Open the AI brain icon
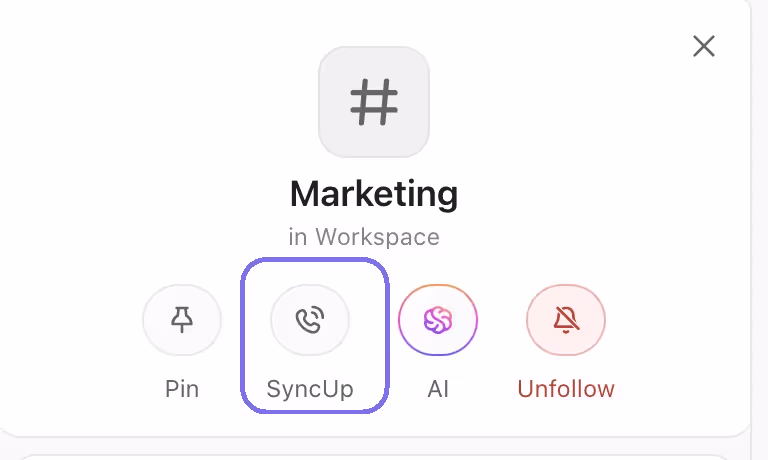Screen dimensions: 768x460 point(438,320)
